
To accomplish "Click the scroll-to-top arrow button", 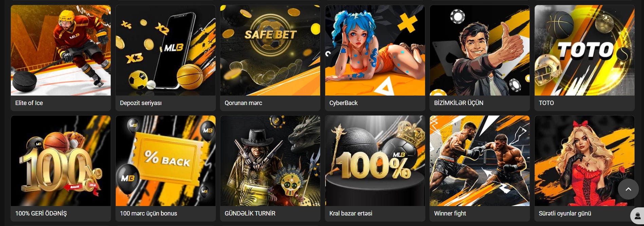I will pos(628,189).
